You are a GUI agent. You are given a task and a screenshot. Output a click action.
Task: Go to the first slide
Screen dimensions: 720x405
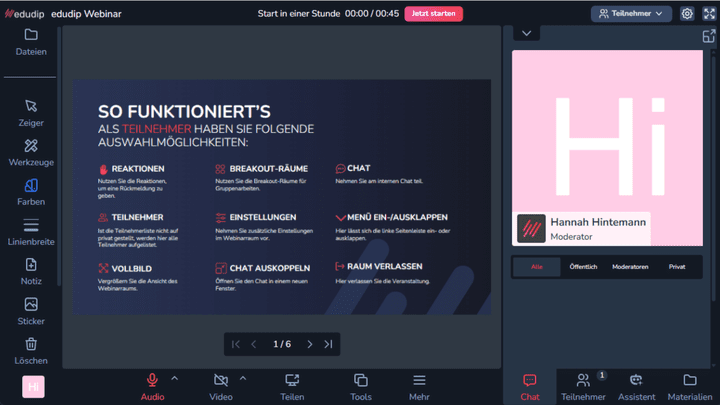(236, 344)
